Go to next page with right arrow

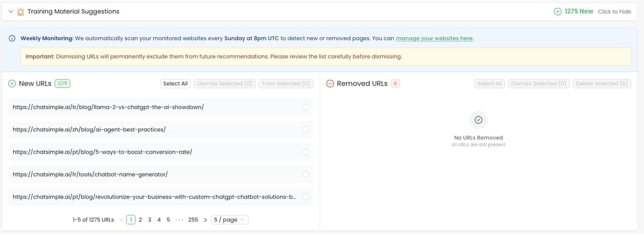click(205, 220)
